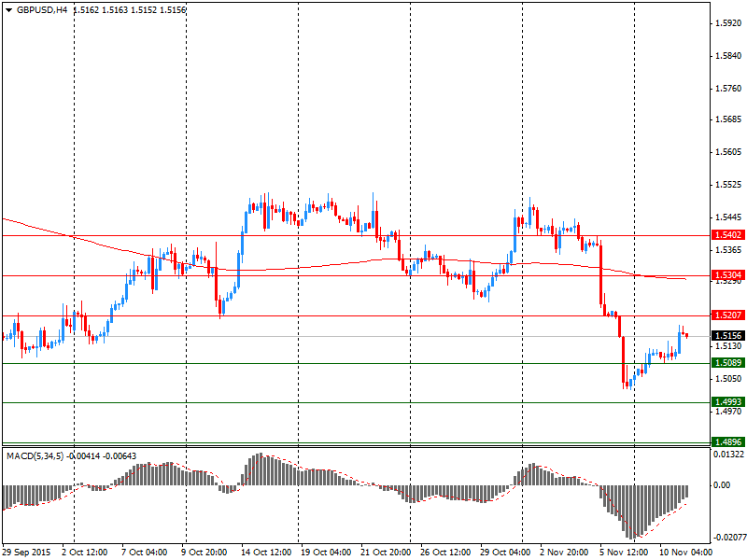Click the MACD -0.02077 scale value

click(x=729, y=538)
